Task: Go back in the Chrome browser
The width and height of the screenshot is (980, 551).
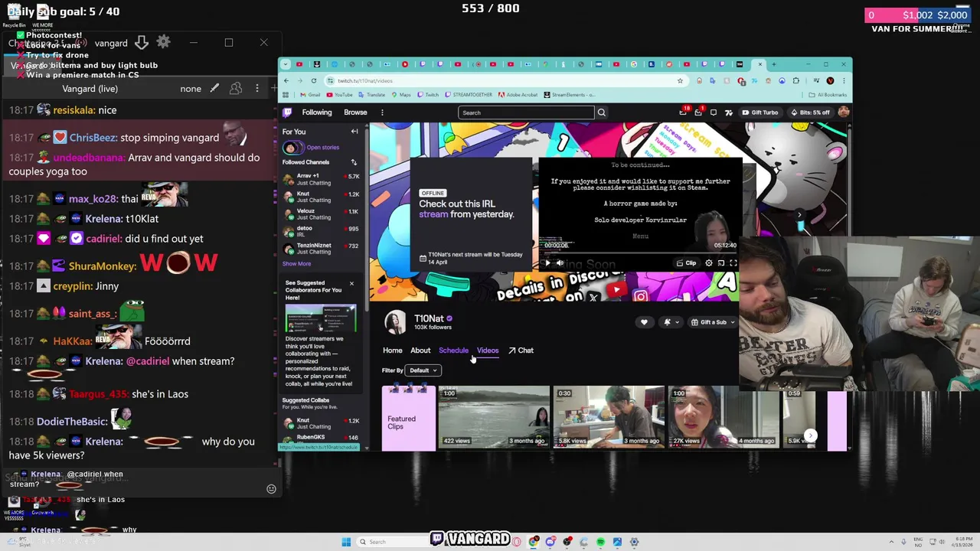Action: 286,80
